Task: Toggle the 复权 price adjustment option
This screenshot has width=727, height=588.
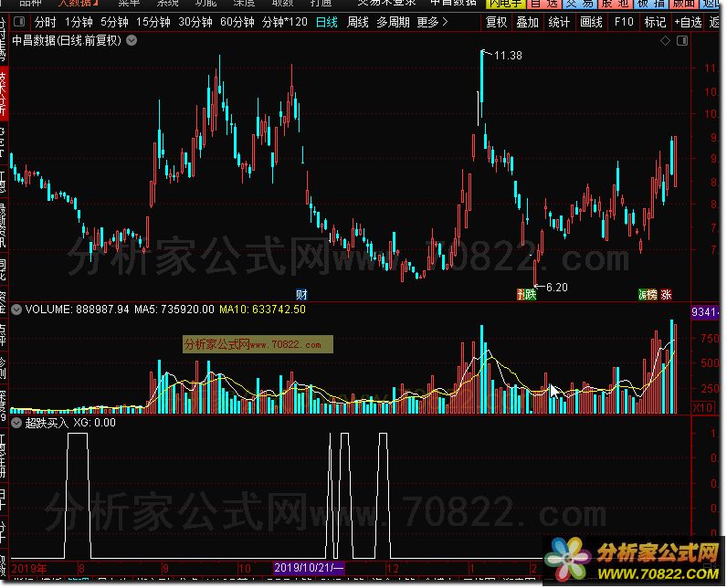Action: point(497,22)
